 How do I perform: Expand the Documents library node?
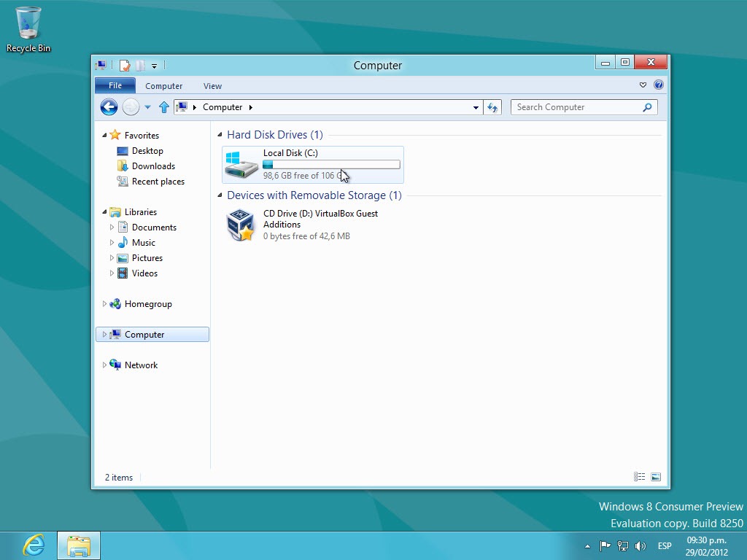(x=112, y=227)
